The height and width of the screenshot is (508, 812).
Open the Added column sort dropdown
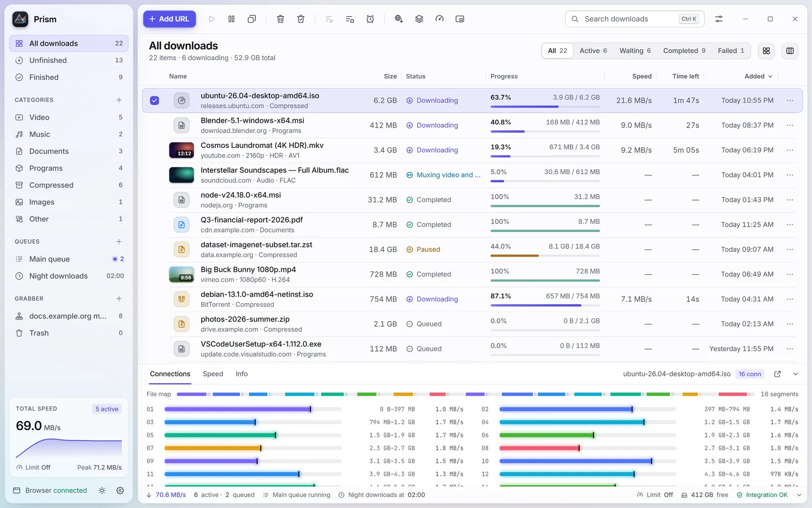pos(758,76)
